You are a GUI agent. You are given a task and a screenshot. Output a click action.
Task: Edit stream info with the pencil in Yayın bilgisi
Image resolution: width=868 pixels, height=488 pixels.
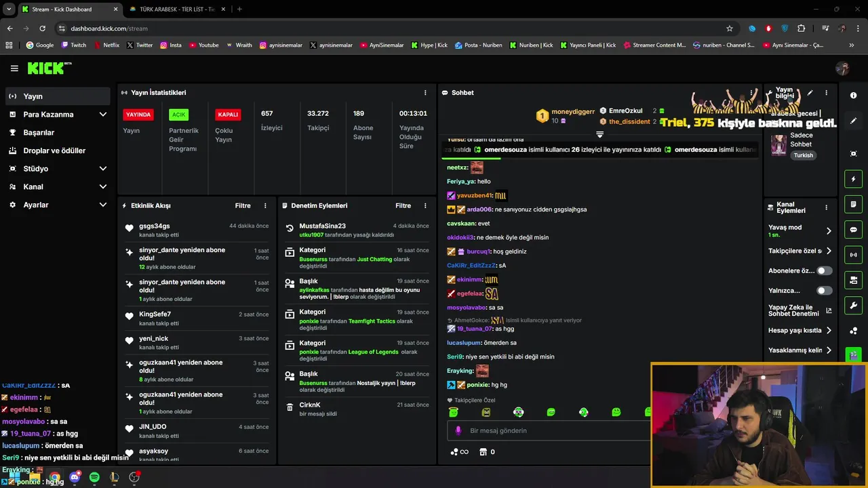[x=810, y=93]
